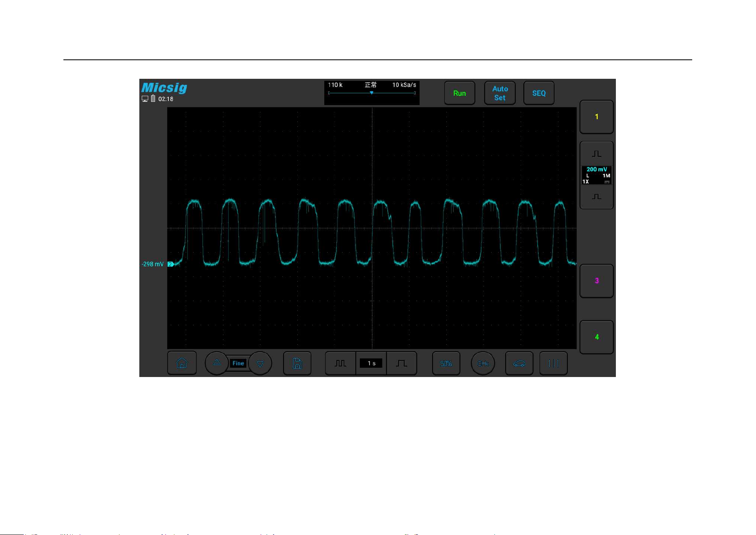Click the monitor connection status icon
756x535 pixels.
coord(145,99)
